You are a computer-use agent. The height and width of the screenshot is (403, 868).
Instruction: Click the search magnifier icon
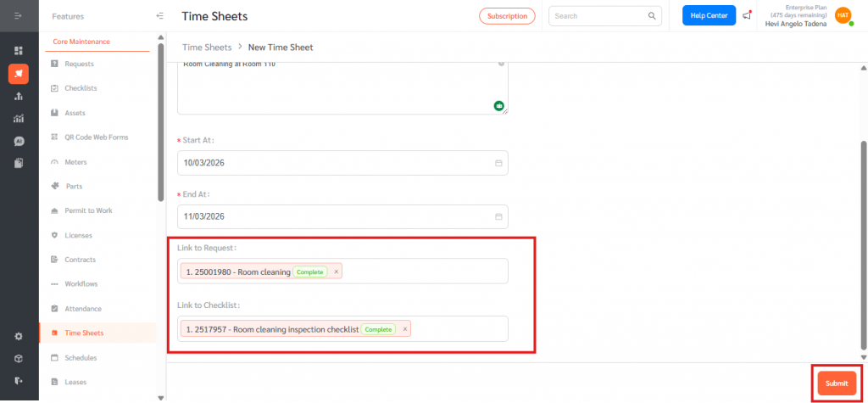click(x=652, y=15)
